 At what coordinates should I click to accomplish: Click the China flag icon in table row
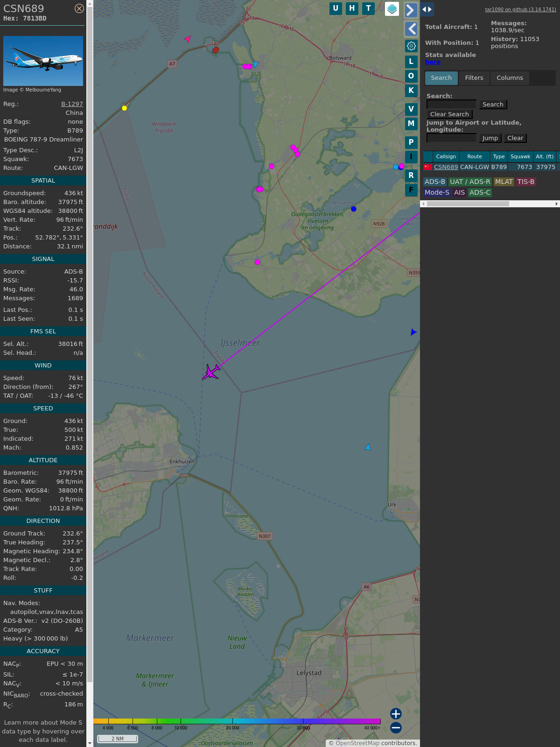tap(427, 167)
